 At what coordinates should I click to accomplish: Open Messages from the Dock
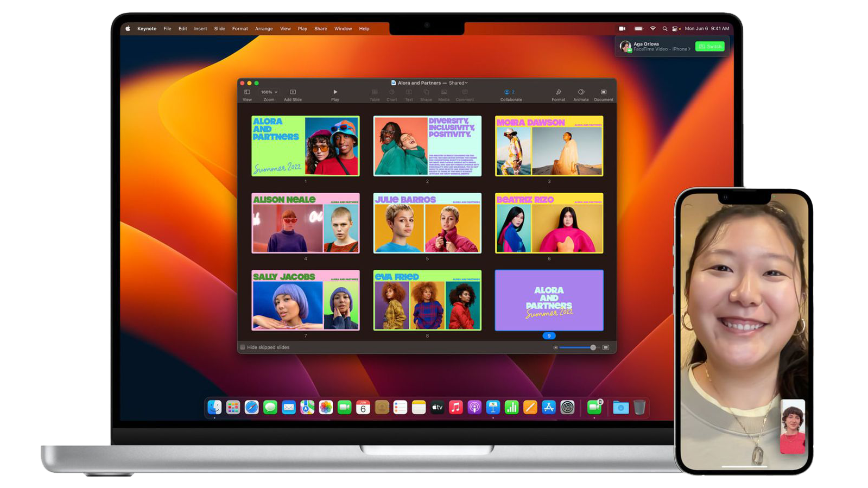270,407
